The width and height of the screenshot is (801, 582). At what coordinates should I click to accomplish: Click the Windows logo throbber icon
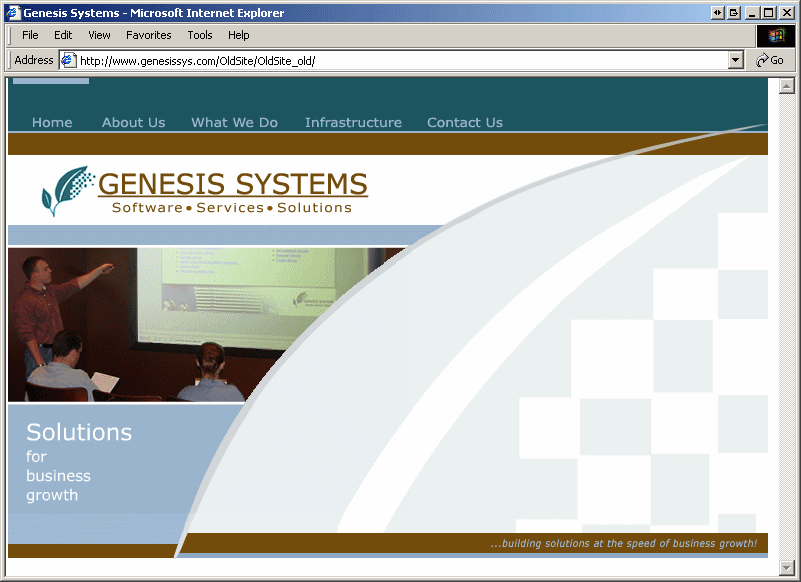[775, 35]
